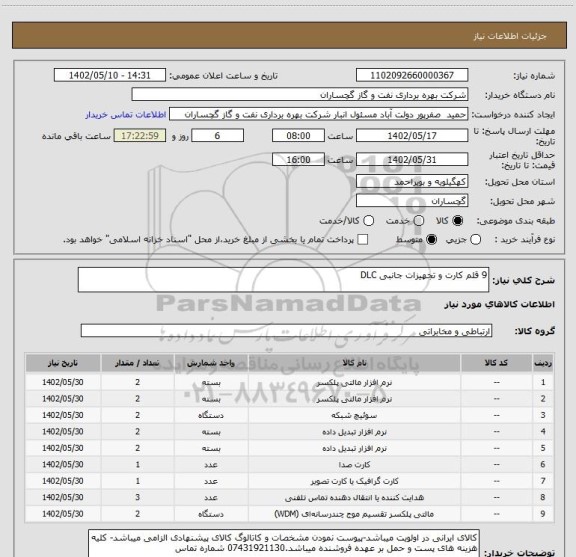Click the page title جزئیات اطلاعات نیاز
This screenshot has height=557, width=576.
coord(510,36)
